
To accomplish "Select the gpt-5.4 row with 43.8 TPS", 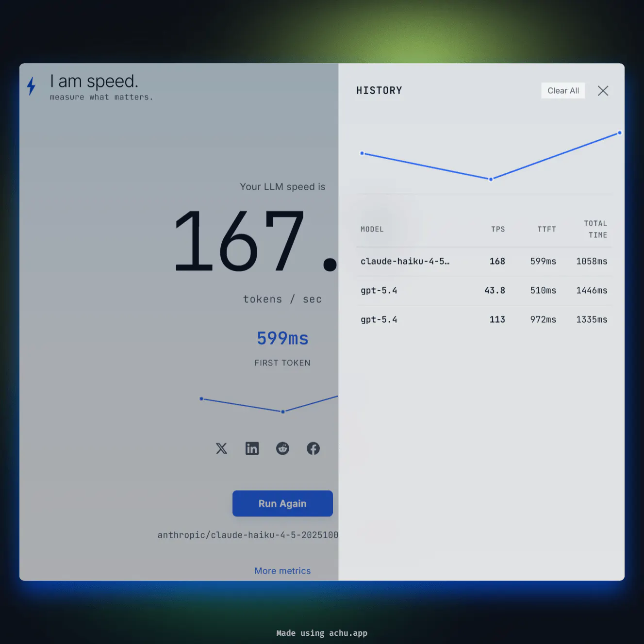I will pyautogui.click(x=484, y=291).
